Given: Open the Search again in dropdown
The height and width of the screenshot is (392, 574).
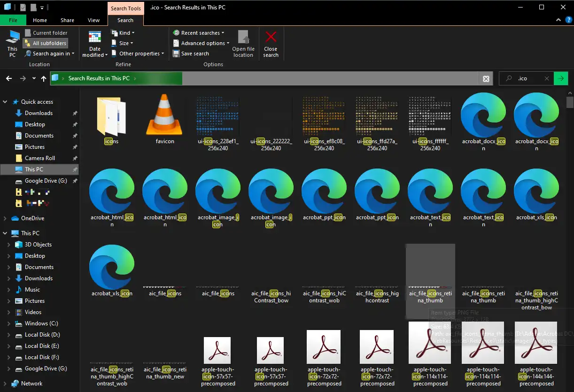Looking at the screenshot, I should [x=49, y=54].
